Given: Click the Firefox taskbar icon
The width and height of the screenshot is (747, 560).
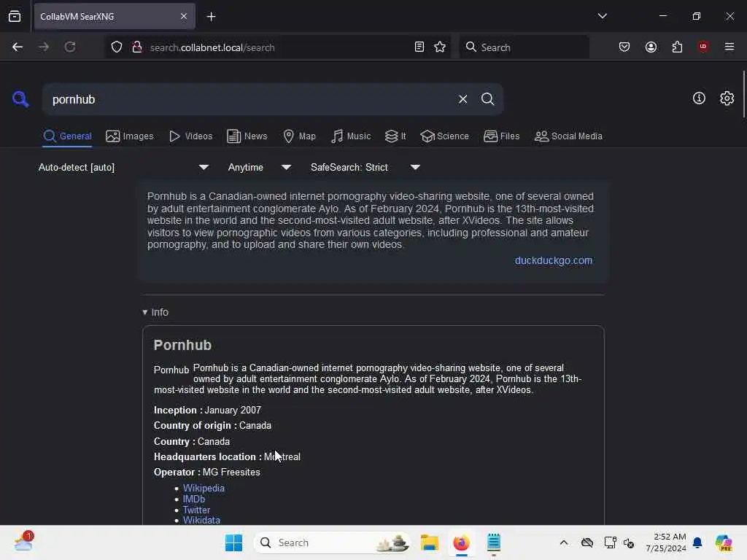Looking at the screenshot, I should tap(461, 542).
